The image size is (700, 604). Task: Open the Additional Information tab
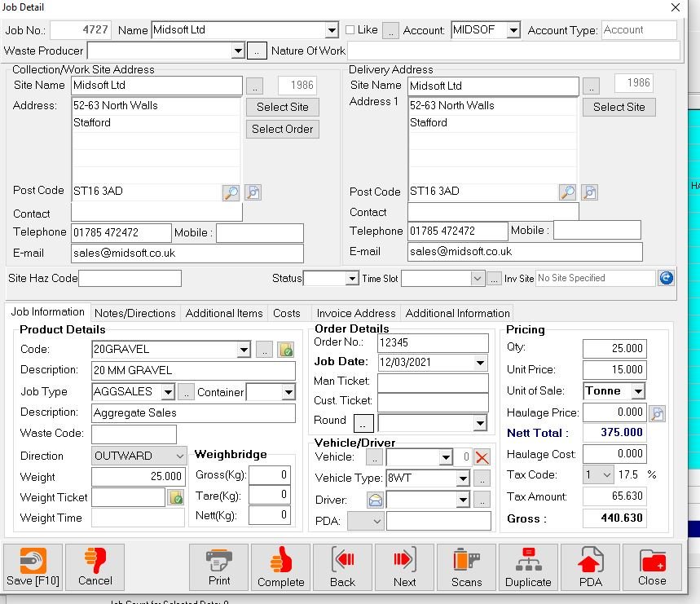pos(458,313)
